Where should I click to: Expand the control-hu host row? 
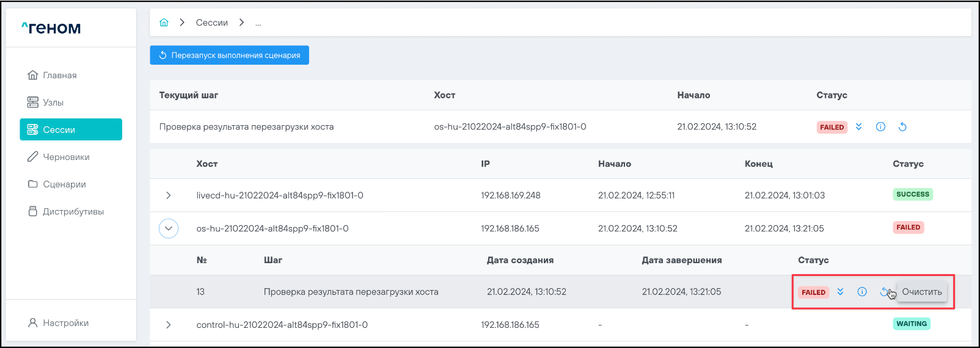pyautogui.click(x=169, y=325)
